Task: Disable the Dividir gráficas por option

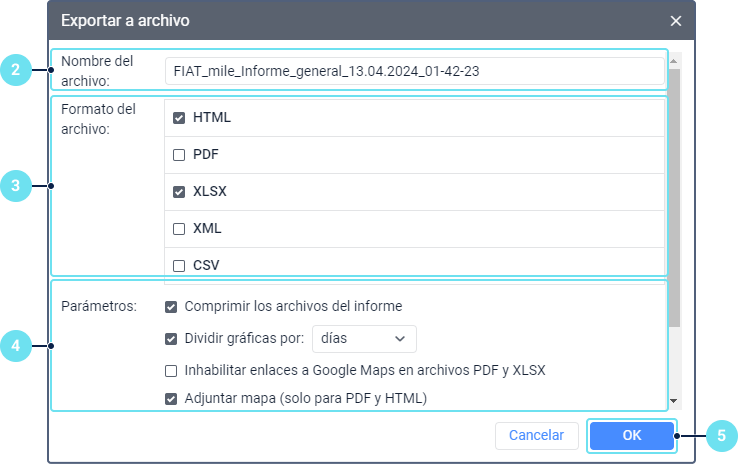Action: (x=172, y=338)
